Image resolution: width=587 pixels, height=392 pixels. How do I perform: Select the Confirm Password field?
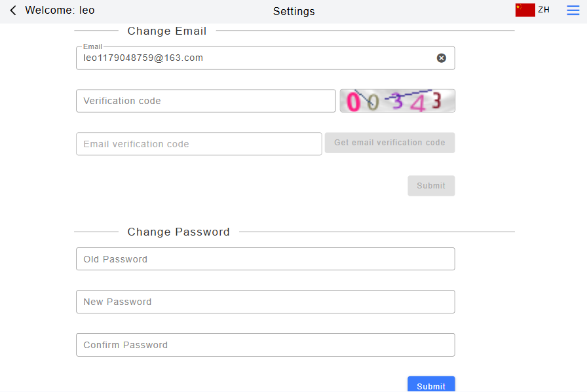265,345
